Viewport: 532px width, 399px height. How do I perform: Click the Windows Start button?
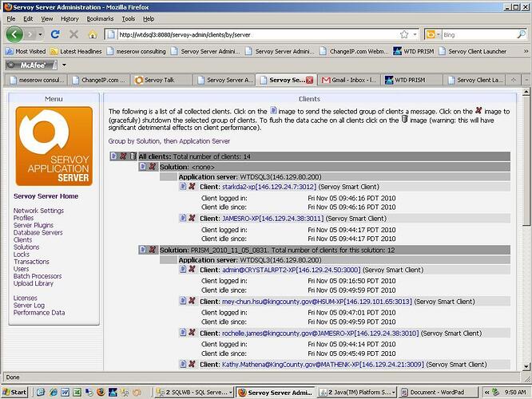click(14, 393)
